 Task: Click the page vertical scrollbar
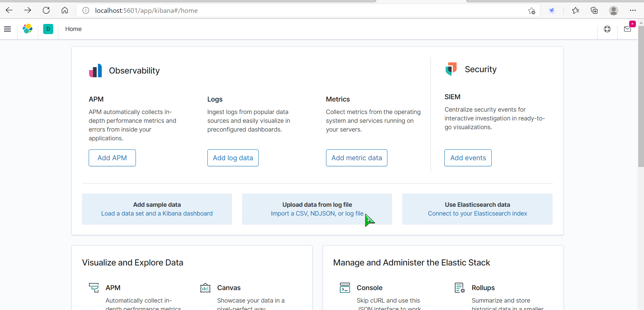pyautogui.click(x=641, y=101)
